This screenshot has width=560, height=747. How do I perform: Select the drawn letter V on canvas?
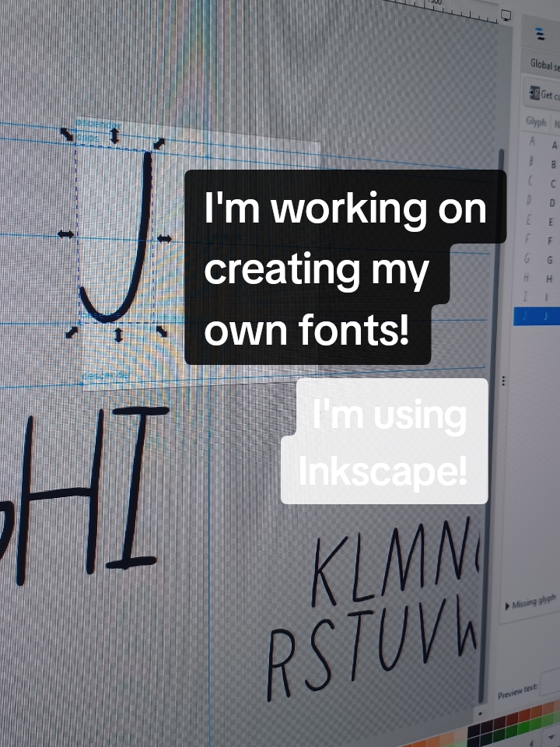tap(432, 631)
